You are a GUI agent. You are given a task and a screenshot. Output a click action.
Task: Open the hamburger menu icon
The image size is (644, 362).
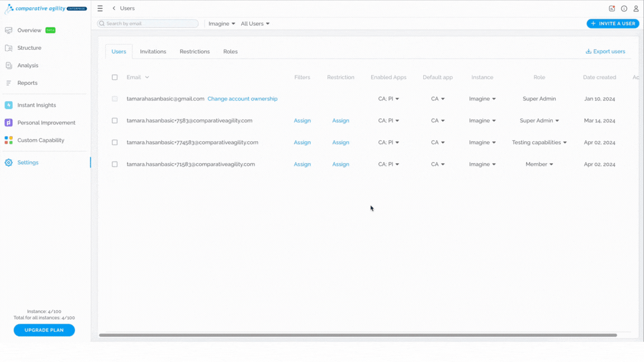pyautogui.click(x=100, y=8)
